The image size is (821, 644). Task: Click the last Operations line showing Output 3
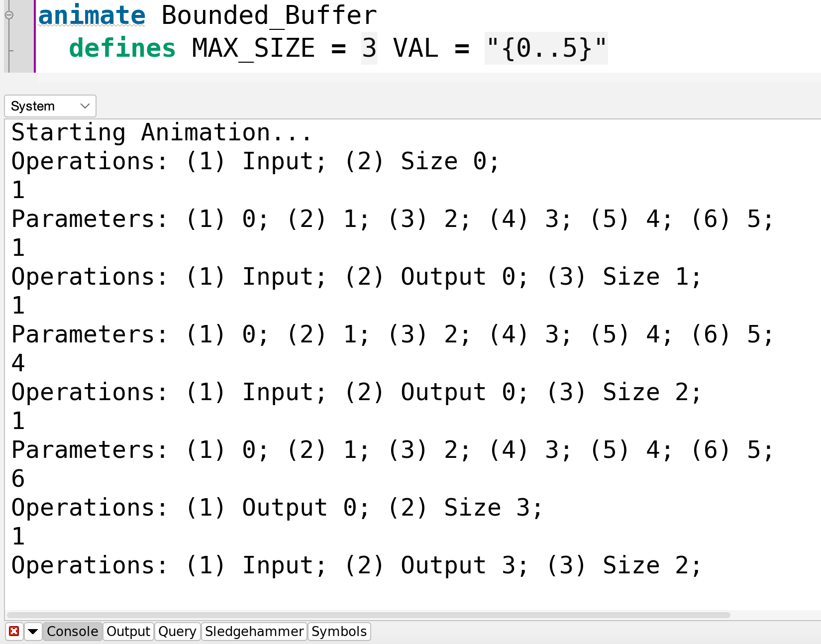click(356, 566)
